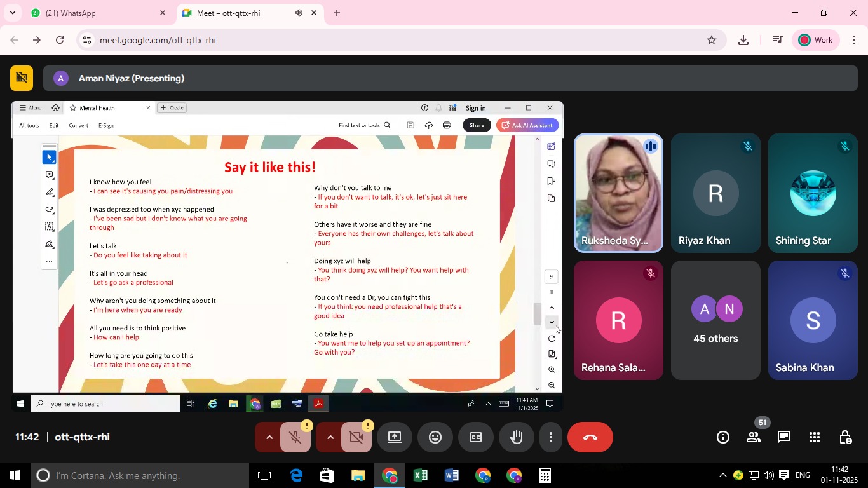Share your screen with the present button
This screenshot has height=488, width=868.
[395, 437]
